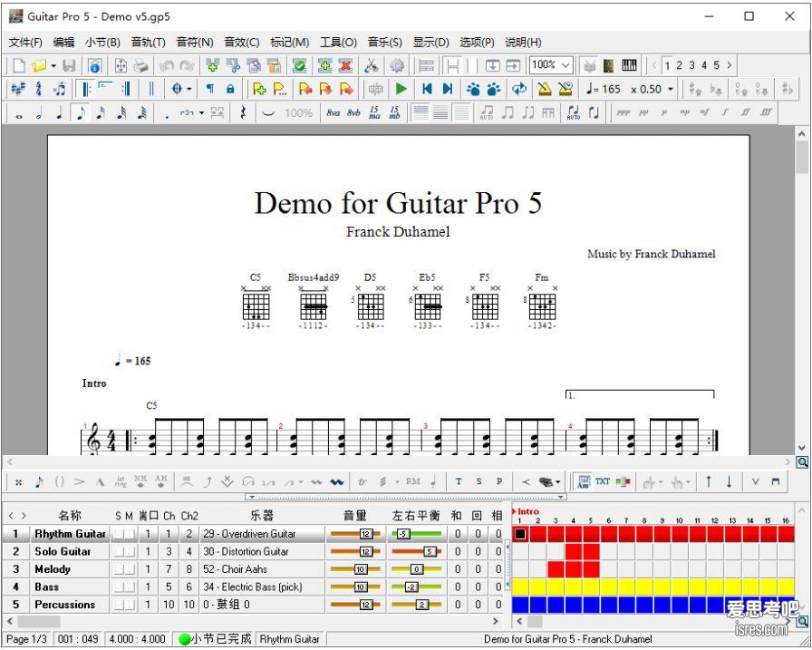Open the key signature tool
This screenshot has height=650, width=812.
(x=18, y=89)
